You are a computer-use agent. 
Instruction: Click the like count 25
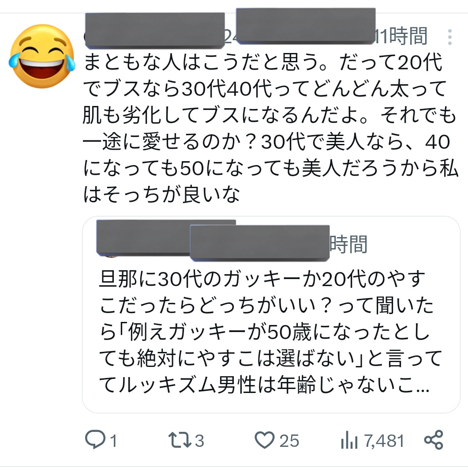coord(289,441)
